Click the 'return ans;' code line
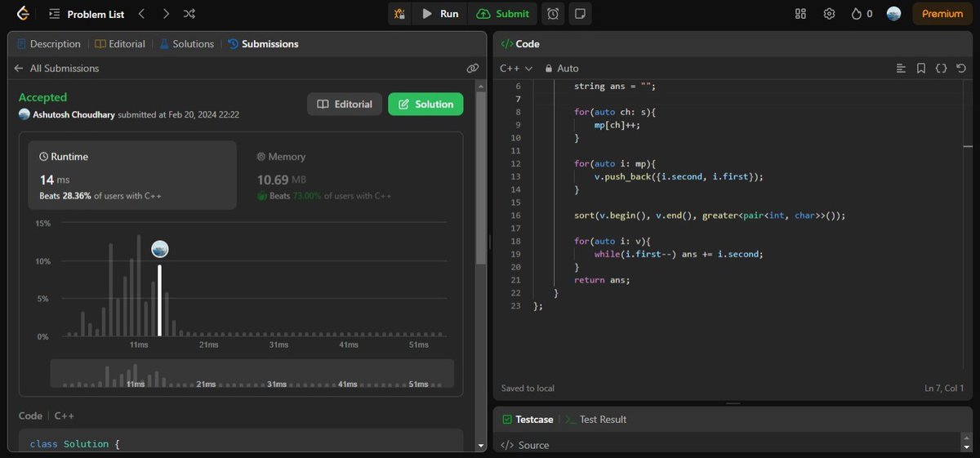The height and width of the screenshot is (458, 980). [x=602, y=280]
